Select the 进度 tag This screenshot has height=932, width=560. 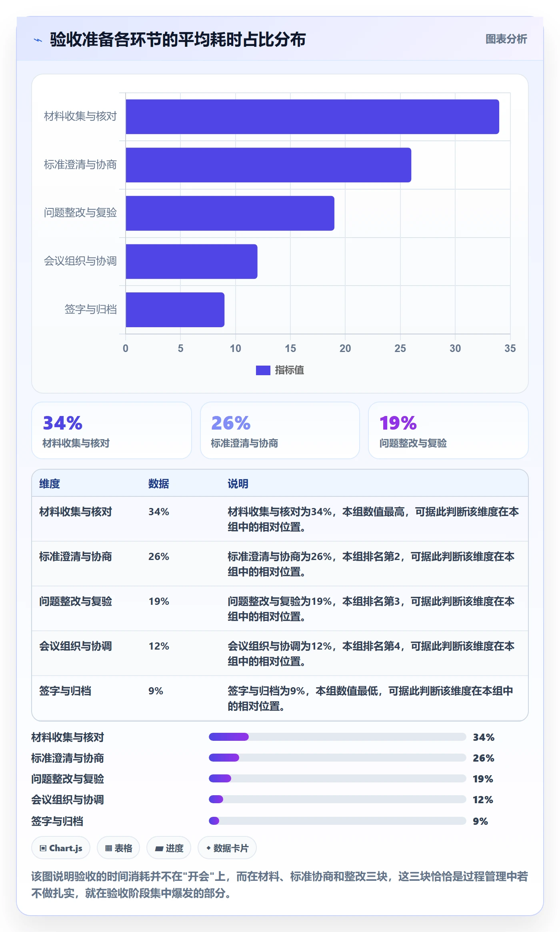tap(169, 848)
